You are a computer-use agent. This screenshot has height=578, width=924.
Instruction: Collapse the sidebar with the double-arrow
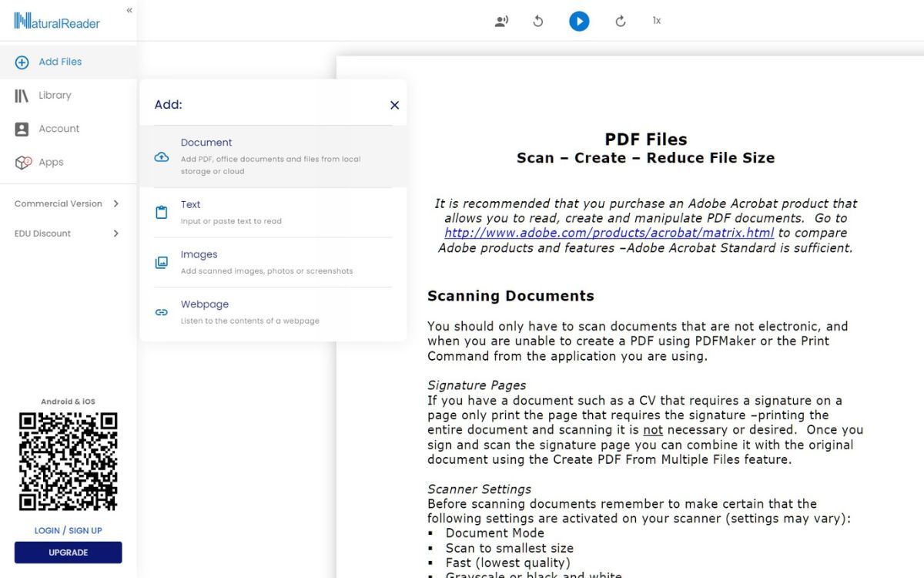(129, 10)
